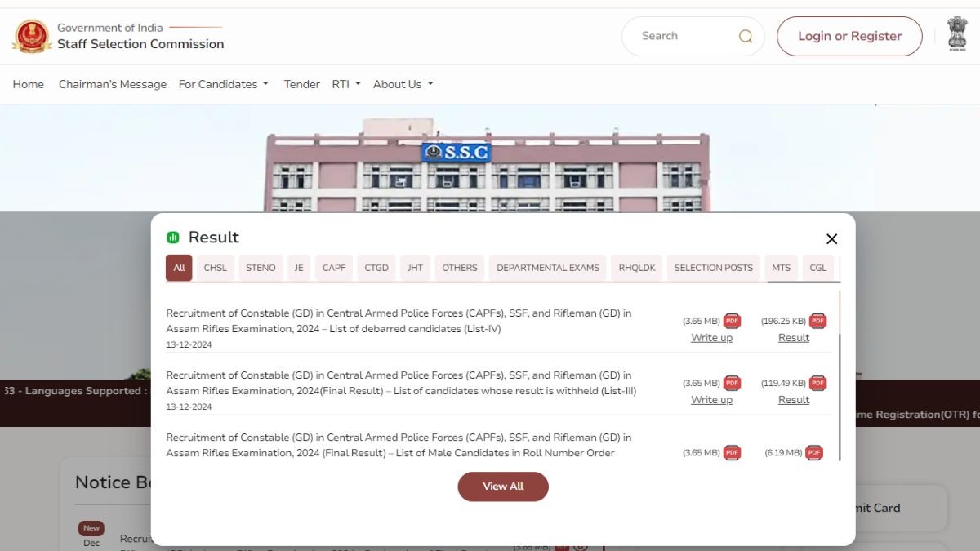
Task: Click Login or Register button
Action: pyautogui.click(x=849, y=36)
